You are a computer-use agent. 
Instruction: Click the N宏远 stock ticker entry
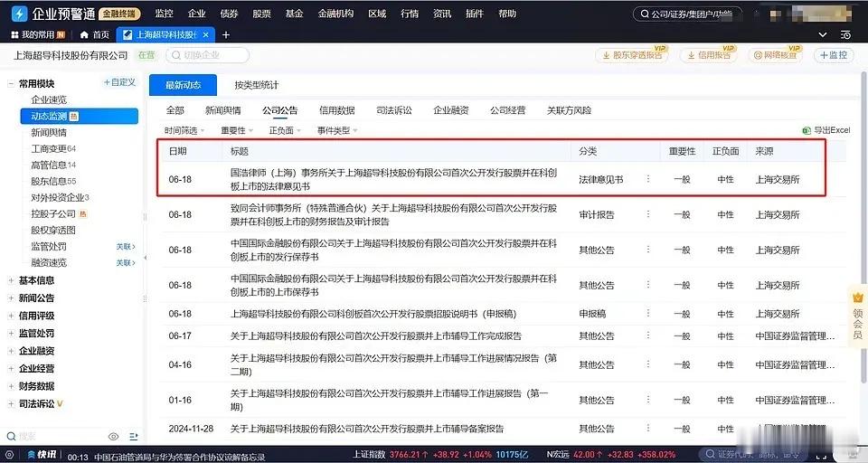tap(611, 455)
